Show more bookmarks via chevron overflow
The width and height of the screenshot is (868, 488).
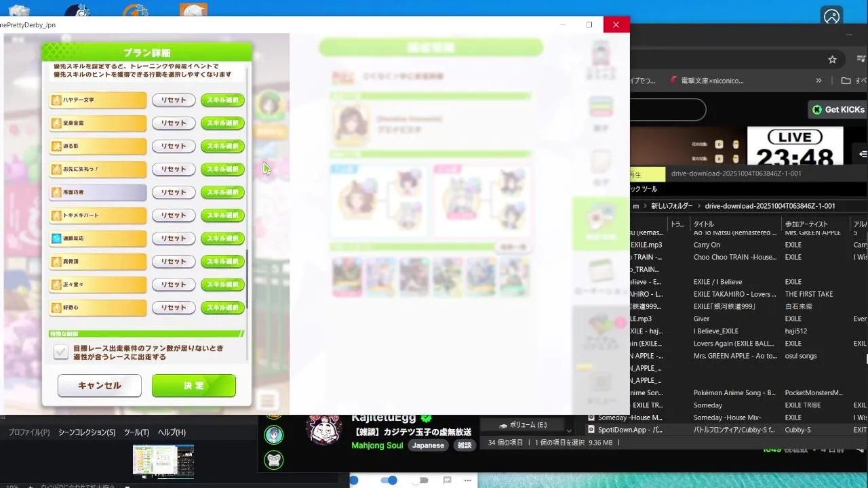(818, 81)
